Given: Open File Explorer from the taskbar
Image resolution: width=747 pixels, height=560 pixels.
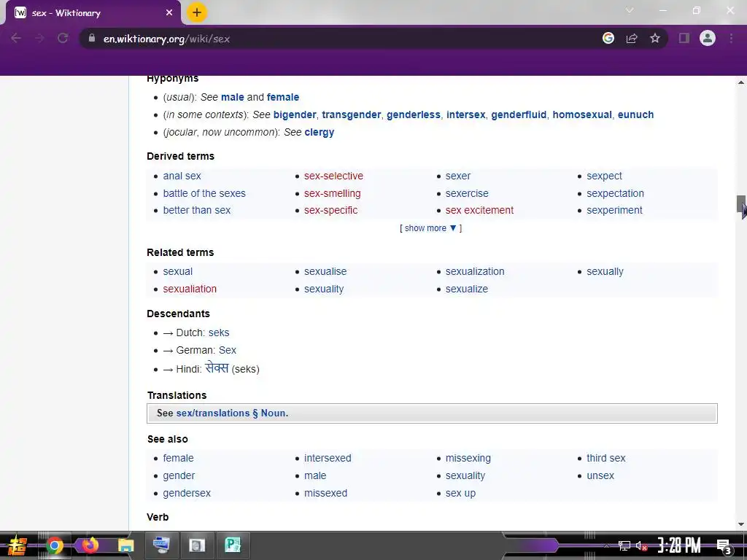Looking at the screenshot, I should (x=125, y=545).
